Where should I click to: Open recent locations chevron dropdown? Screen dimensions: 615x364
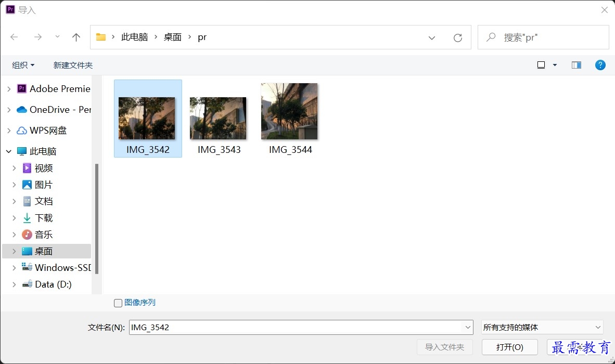pyautogui.click(x=57, y=37)
